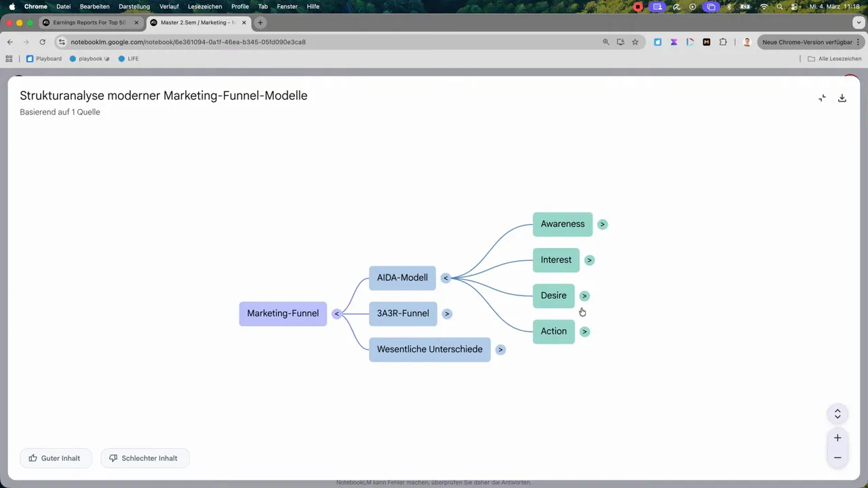
Task: Select the AIDA-Modell node
Action: click(x=402, y=278)
